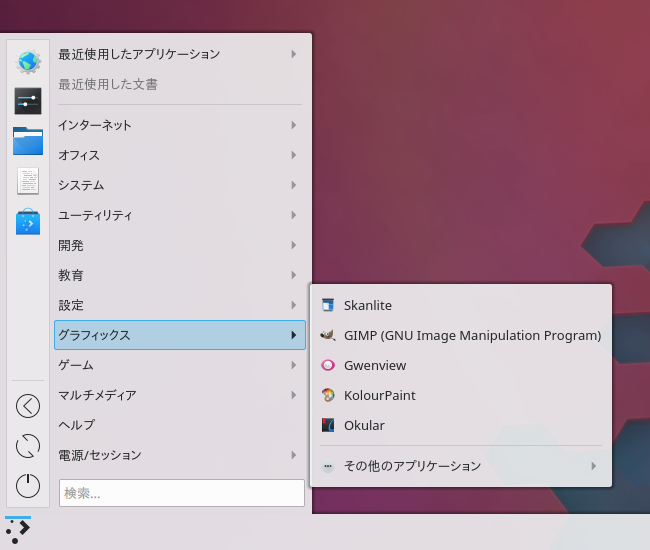
Task: Expand the オフィス submenu arrow
Action: 293,155
